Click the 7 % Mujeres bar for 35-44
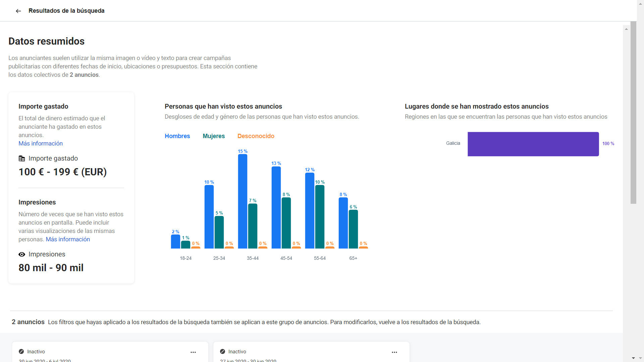This screenshot has height=362, width=644. [x=253, y=226]
